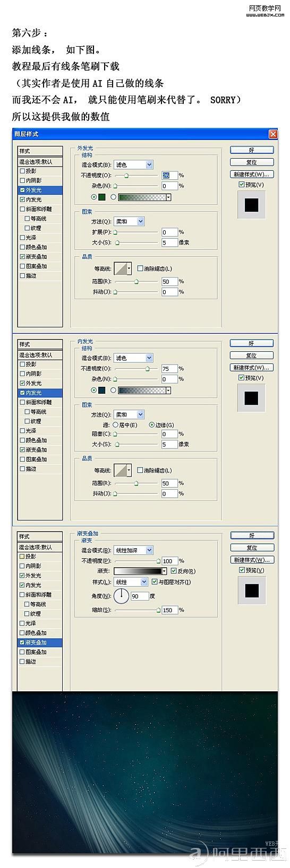
Task: Open 混合模式 线性加深 dropdown in 渐变叠加 dialog
Action: tap(133, 550)
